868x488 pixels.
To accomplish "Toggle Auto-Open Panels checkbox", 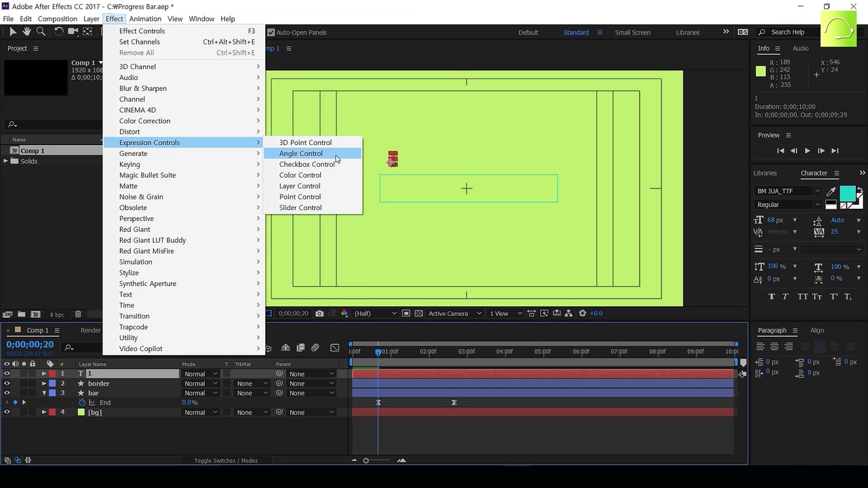I will [271, 33].
